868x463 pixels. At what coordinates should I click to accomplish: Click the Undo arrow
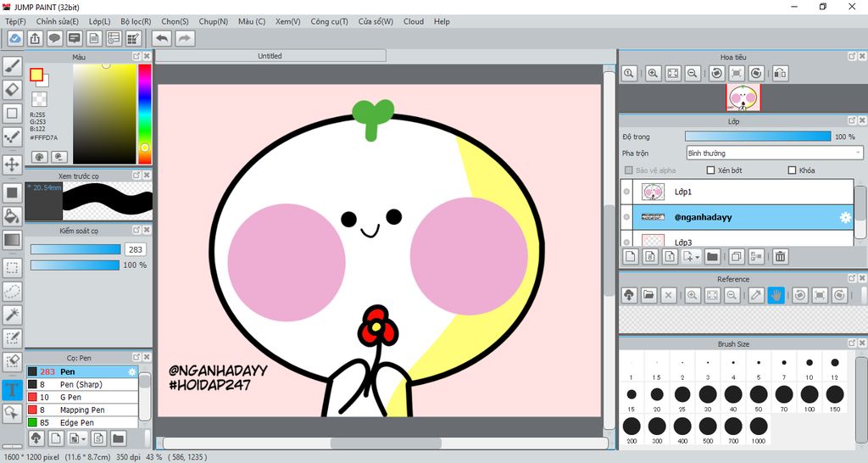[x=162, y=38]
